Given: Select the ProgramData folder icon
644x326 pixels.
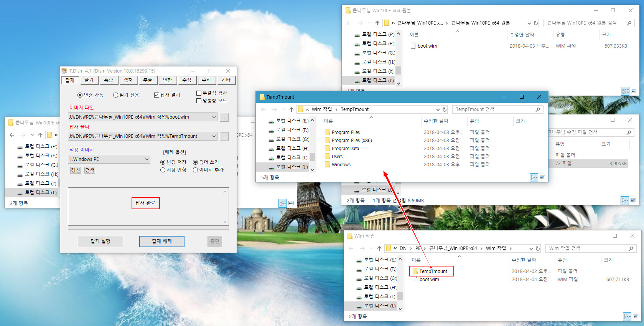Looking at the screenshot, I should [327, 148].
